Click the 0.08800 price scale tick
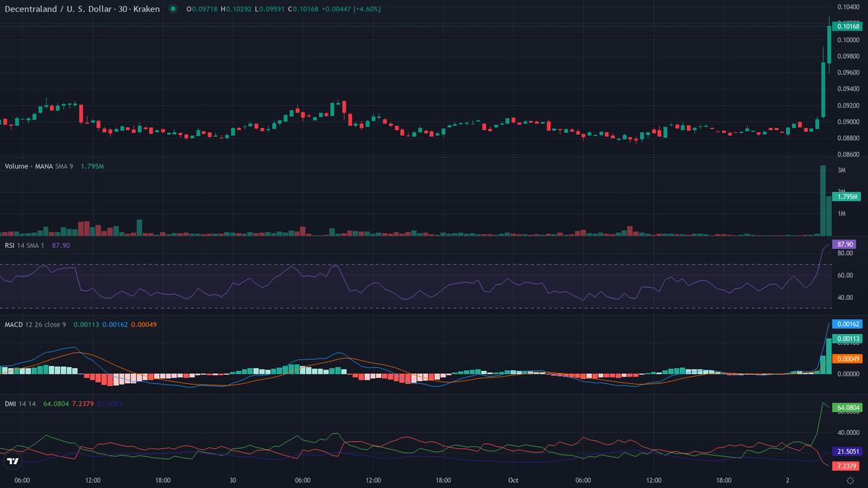Viewport: 868px width, 488px height. coord(848,138)
